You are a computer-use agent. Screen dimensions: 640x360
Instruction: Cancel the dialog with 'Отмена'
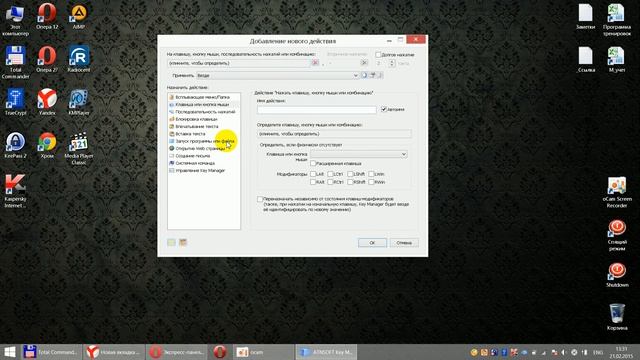pos(404,242)
